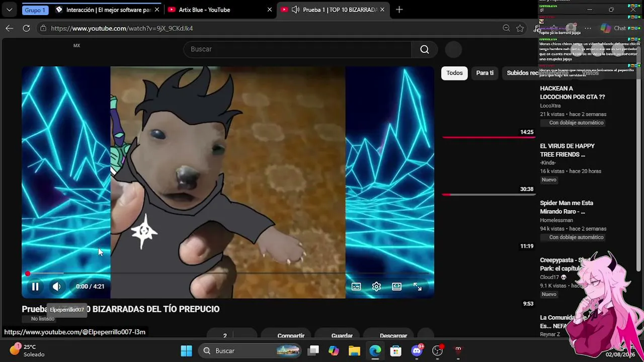The width and height of the screenshot is (644, 362).
Task: Pause the YouTube video
Action: pyautogui.click(x=35, y=287)
